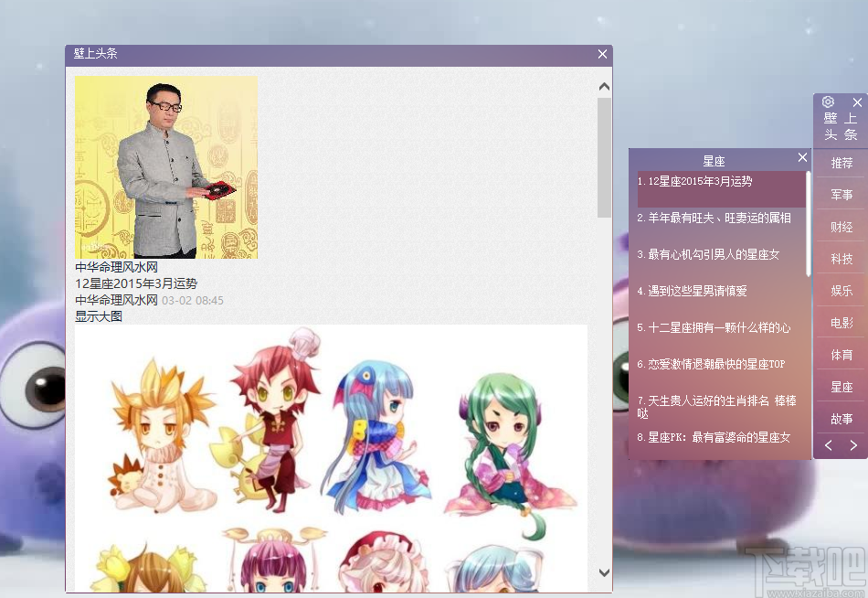Click the scroll-down arrow in the article window
Image resolution: width=868 pixels, height=598 pixels.
pyautogui.click(x=604, y=571)
